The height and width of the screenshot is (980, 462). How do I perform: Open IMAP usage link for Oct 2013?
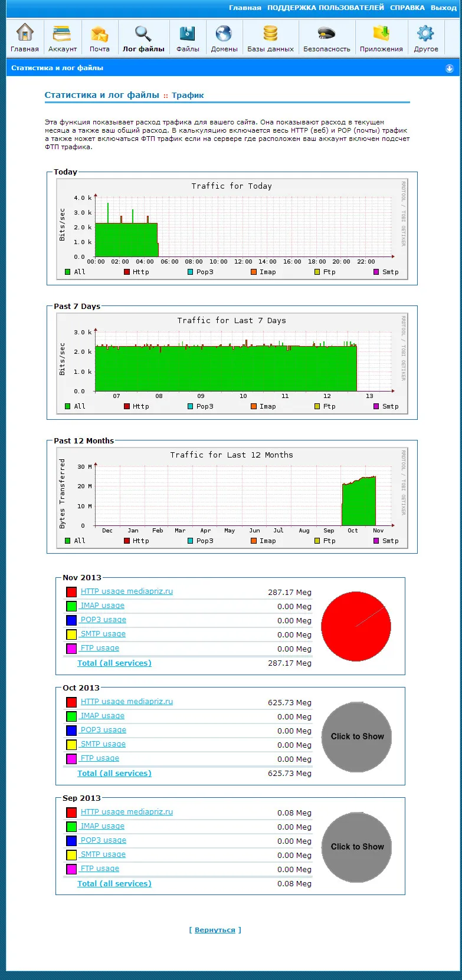[103, 716]
